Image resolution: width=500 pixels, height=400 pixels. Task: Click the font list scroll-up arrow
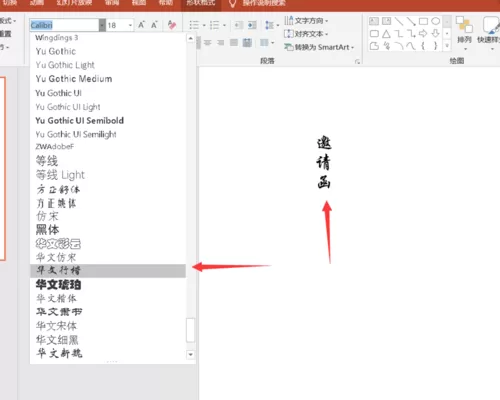pyautogui.click(x=190, y=38)
